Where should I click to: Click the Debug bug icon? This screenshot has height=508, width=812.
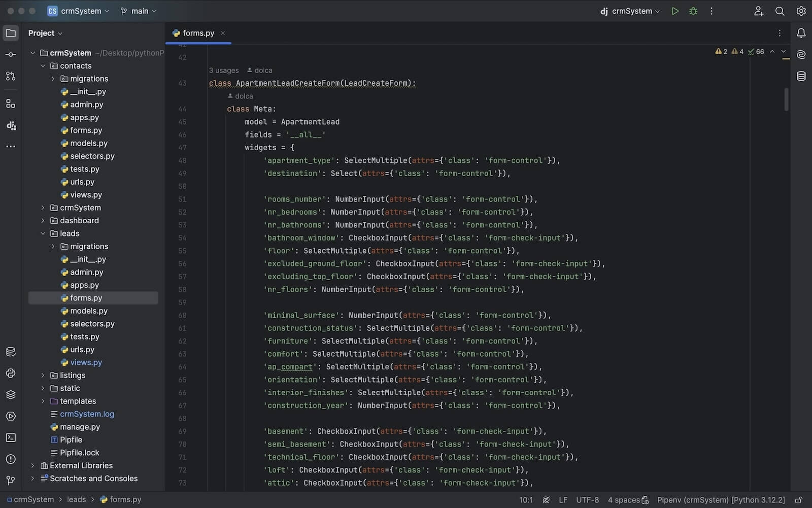(x=693, y=11)
